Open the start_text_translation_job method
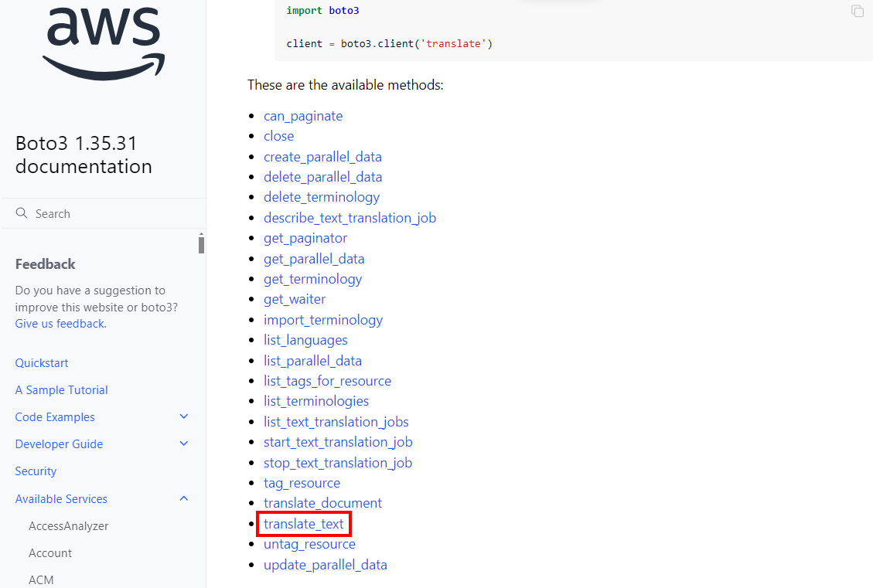The width and height of the screenshot is (873, 588). click(x=338, y=441)
